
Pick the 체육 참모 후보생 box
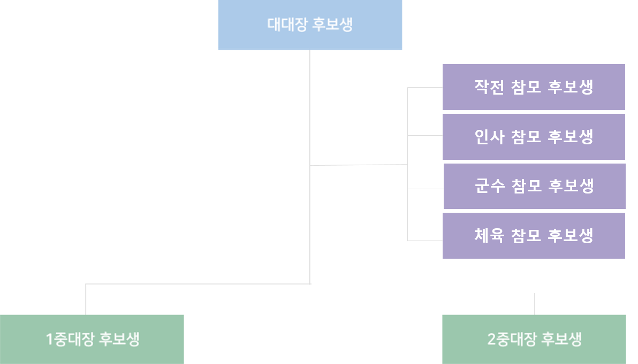click(x=534, y=236)
